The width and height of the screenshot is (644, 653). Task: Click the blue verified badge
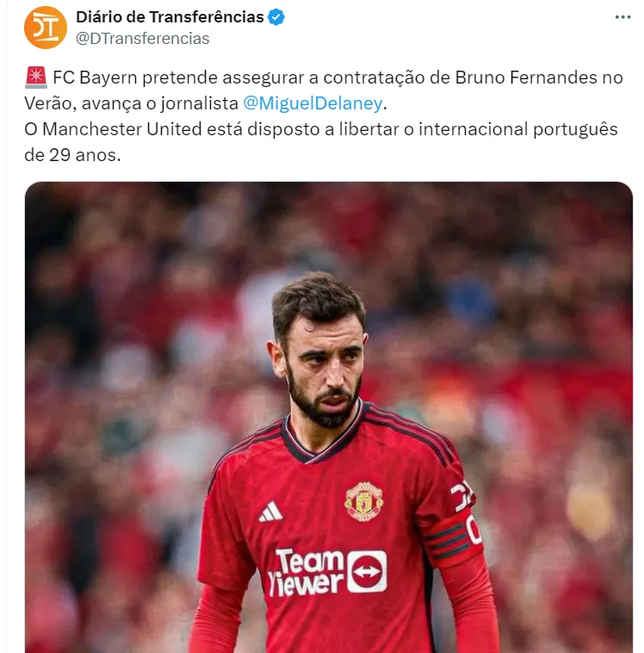click(x=276, y=17)
